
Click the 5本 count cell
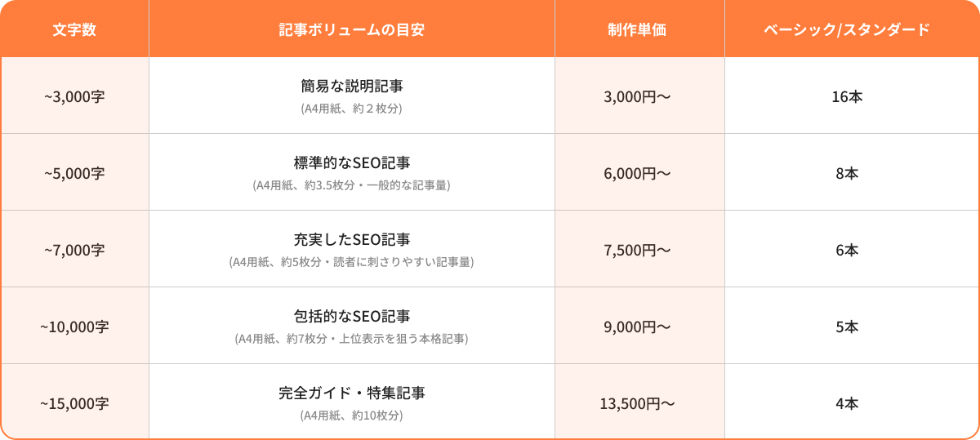847,327
